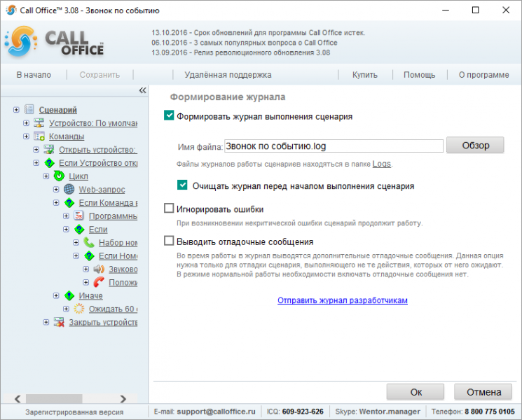Screen dimensions: 522x420
Task: Click the green Цикл loop icon
Action: (x=59, y=176)
